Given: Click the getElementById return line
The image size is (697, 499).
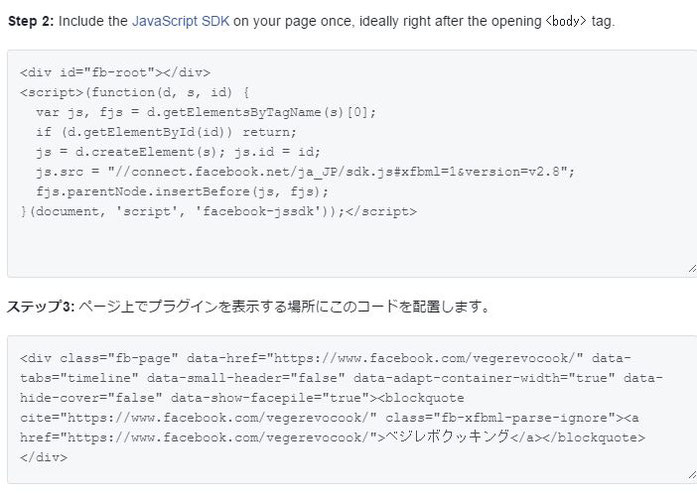Looking at the screenshot, I should [166, 132].
